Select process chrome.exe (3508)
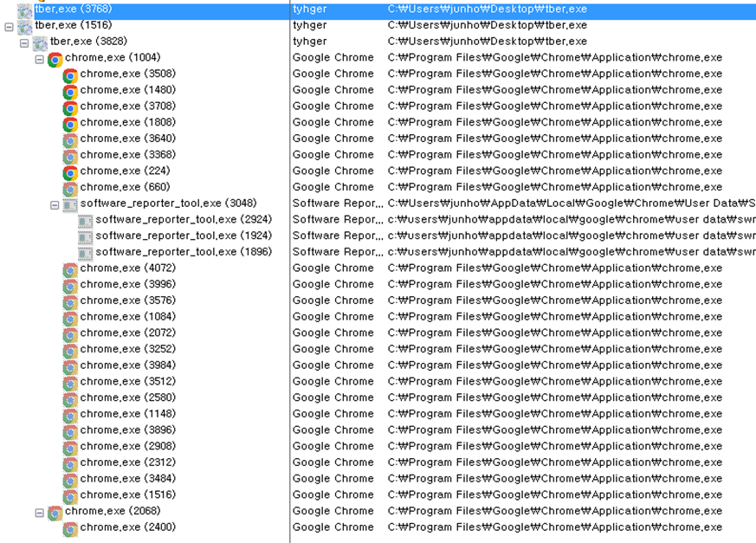Screen dimensions: 756x543 tap(128, 74)
